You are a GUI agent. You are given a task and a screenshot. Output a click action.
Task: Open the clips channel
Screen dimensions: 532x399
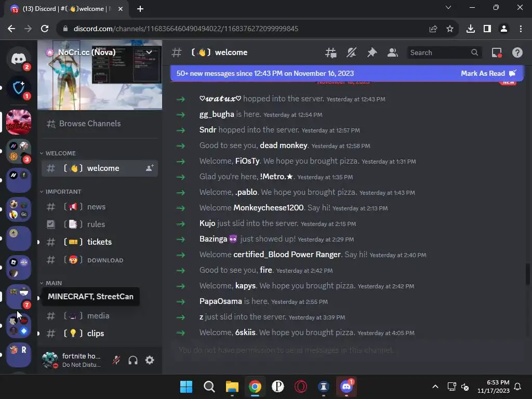pyautogui.click(x=99, y=334)
